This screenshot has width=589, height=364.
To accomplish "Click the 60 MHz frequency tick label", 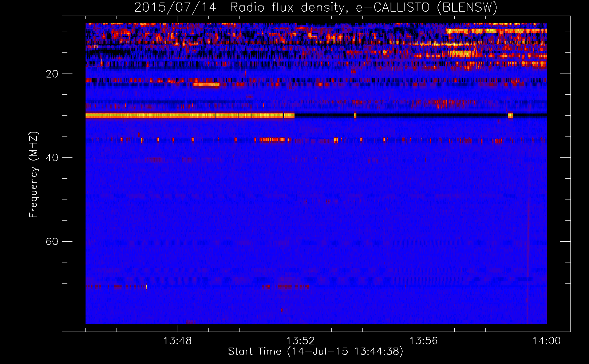I will coord(52,241).
